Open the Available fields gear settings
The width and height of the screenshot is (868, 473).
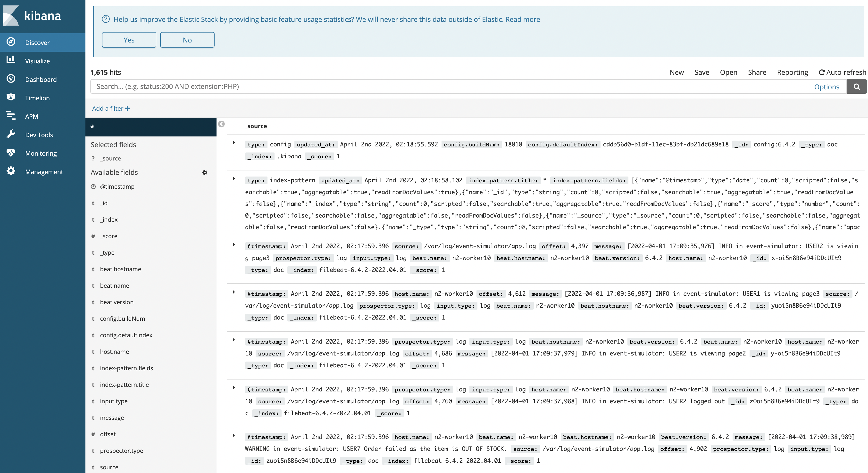tap(205, 172)
